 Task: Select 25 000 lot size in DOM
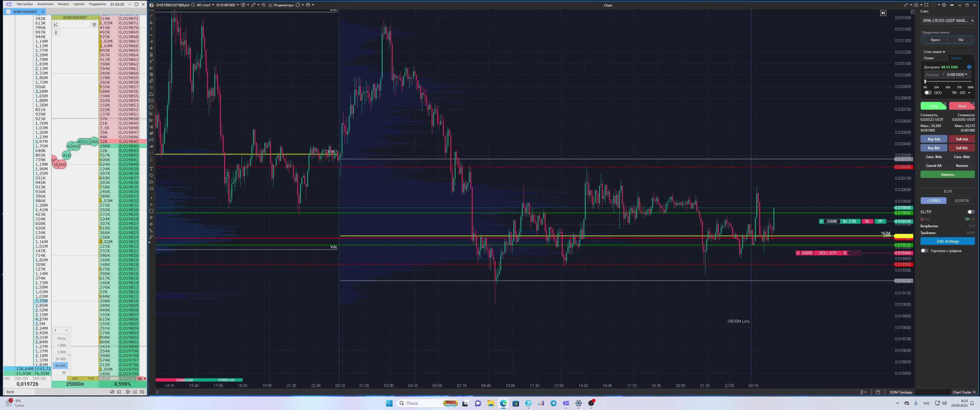[x=60, y=366]
